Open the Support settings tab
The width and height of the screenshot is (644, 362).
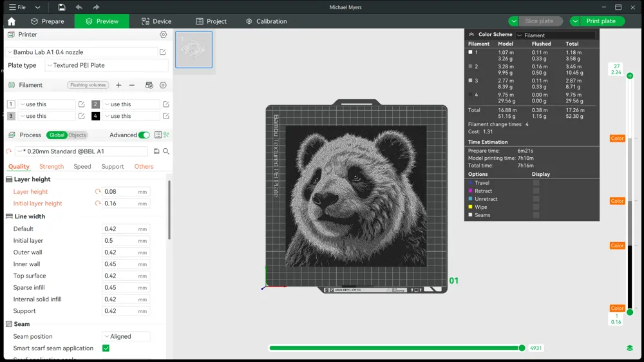pyautogui.click(x=113, y=166)
